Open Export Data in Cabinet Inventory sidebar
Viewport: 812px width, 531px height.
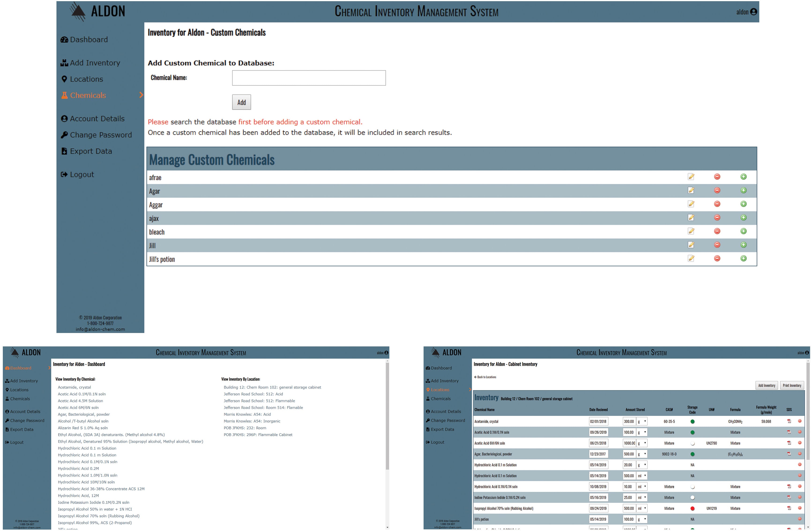click(440, 429)
